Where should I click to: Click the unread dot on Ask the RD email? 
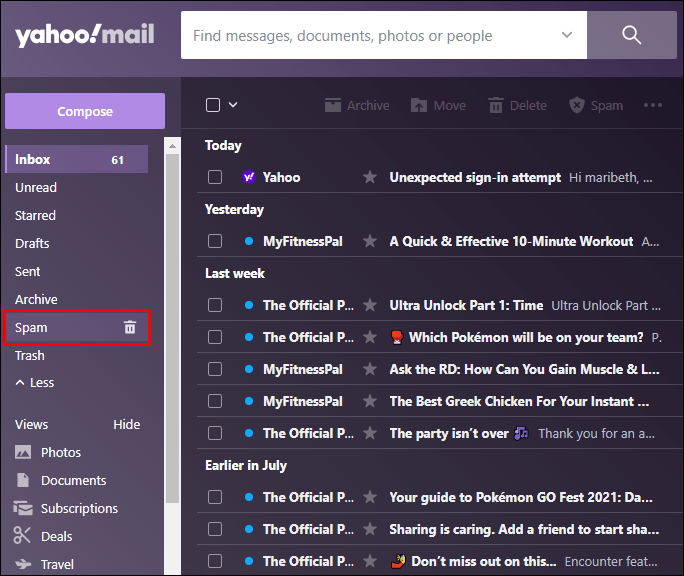(x=249, y=369)
